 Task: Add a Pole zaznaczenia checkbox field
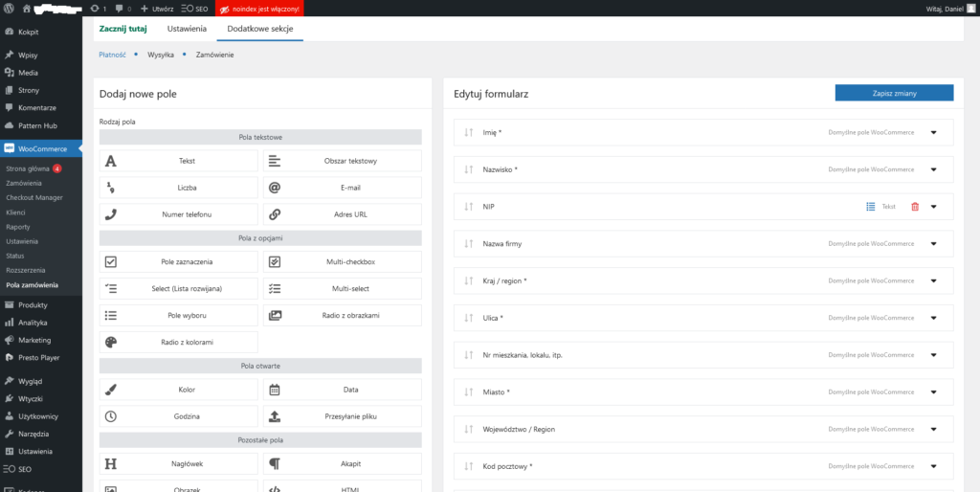[x=178, y=262]
